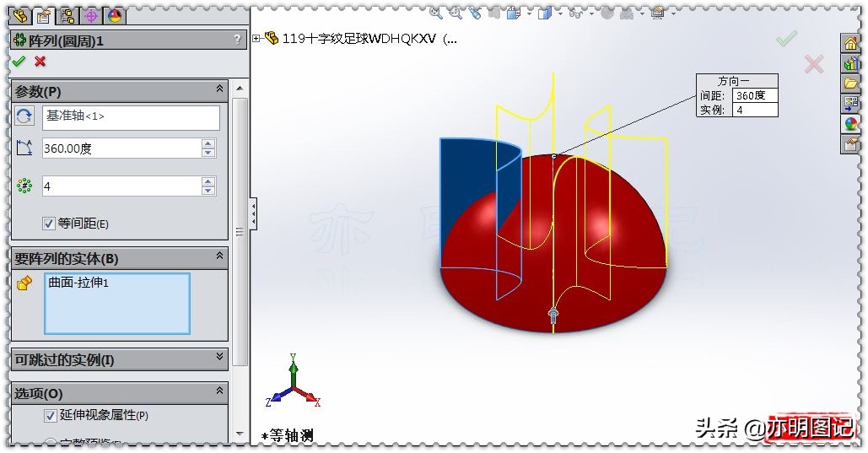Edit the 实例 value 4 in callout

754,110
